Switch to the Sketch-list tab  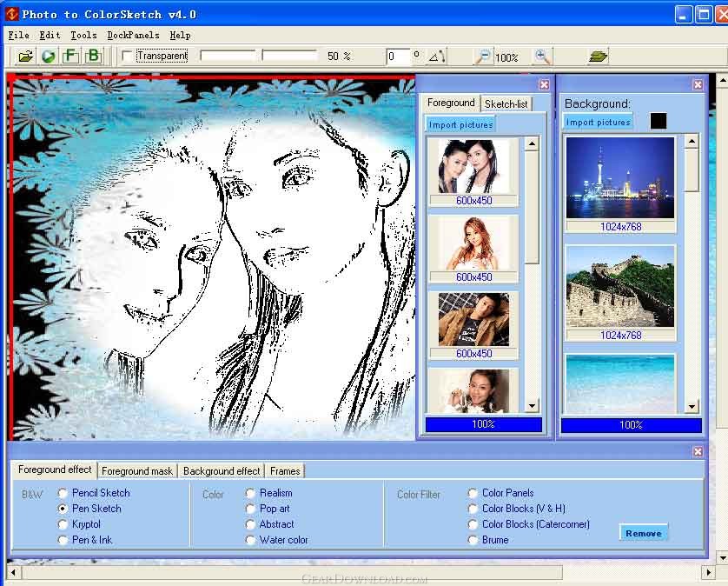(x=506, y=104)
